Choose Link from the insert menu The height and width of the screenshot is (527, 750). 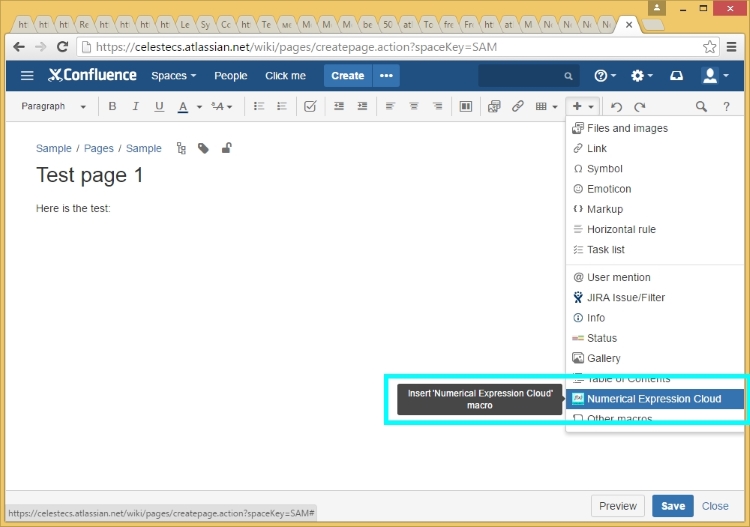(x=654, y=148)
